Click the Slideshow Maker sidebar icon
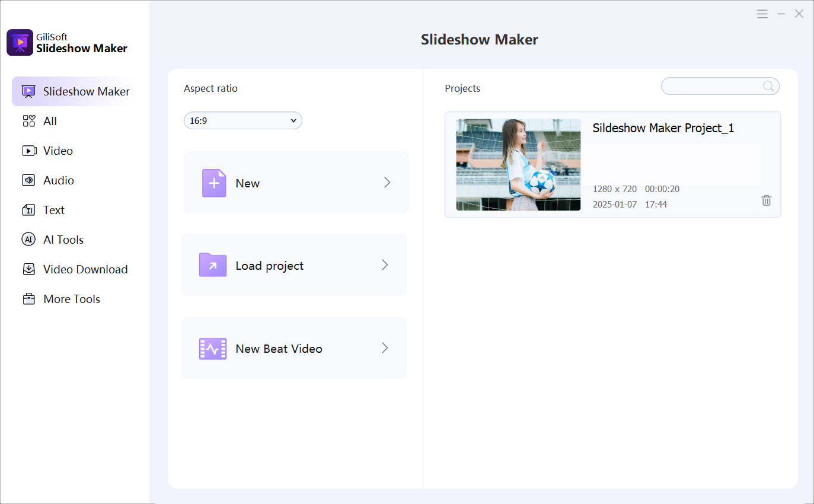The width and height of the screenshot is (814, 504). pyautogui.click(x=28, y=91)
